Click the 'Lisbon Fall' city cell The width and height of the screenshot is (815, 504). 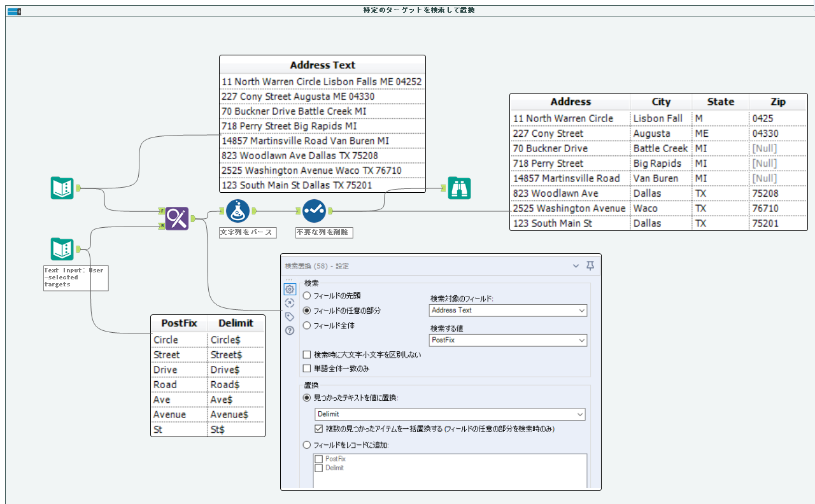point(661,118)
